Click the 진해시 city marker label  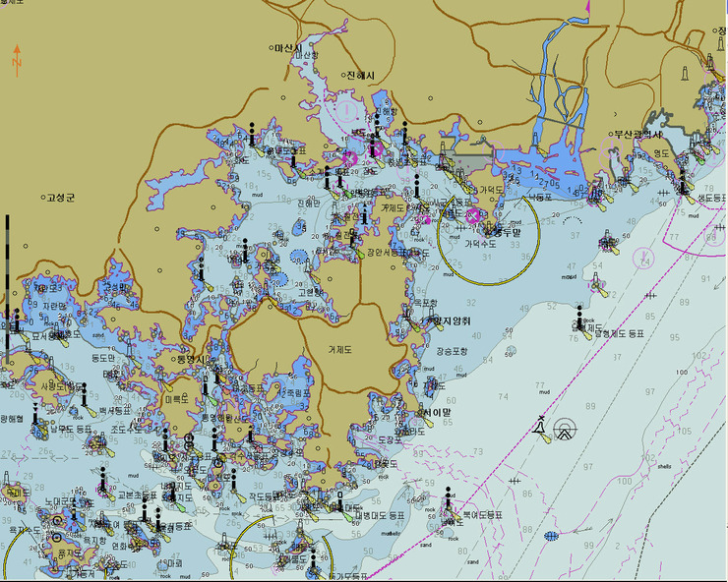tap(361, 76)
